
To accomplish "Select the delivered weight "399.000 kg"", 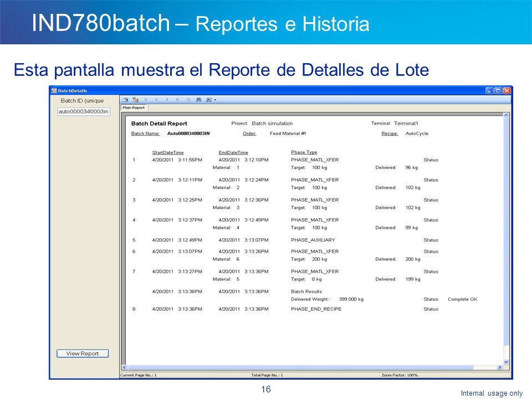I will coord(351,299).
